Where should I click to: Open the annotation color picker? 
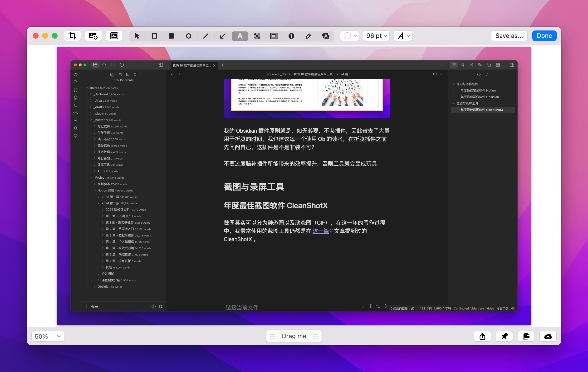coord(350,36)
